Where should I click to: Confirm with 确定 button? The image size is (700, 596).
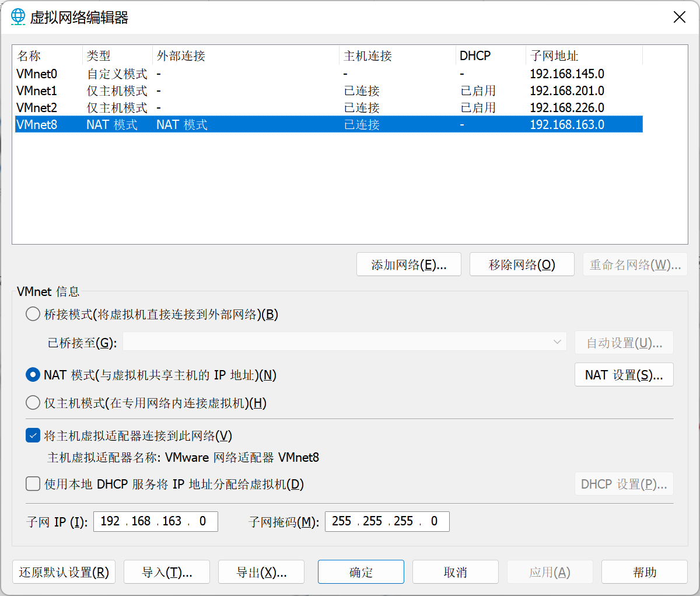(x=361, y=572)
